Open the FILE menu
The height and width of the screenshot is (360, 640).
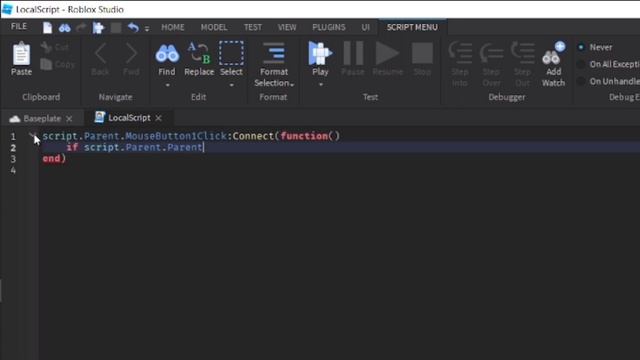(19, 27)
